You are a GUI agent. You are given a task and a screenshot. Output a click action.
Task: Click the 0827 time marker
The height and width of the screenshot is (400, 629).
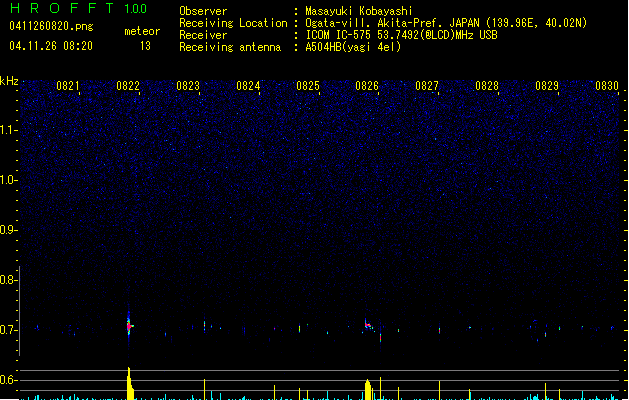tap(427, 86)
